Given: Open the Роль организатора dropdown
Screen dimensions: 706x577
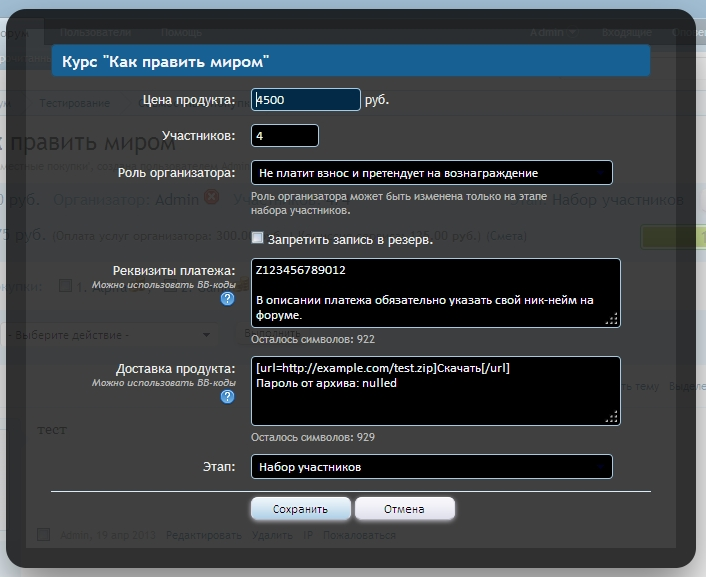Looking at the screenshot, I should 431,172.
